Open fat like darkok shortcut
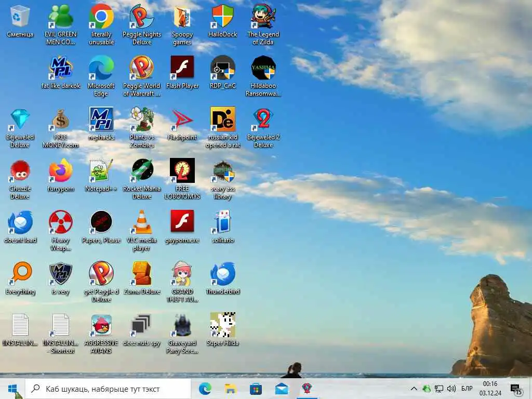The height and width of the screenshot is (399, 532). click(60, 73)
